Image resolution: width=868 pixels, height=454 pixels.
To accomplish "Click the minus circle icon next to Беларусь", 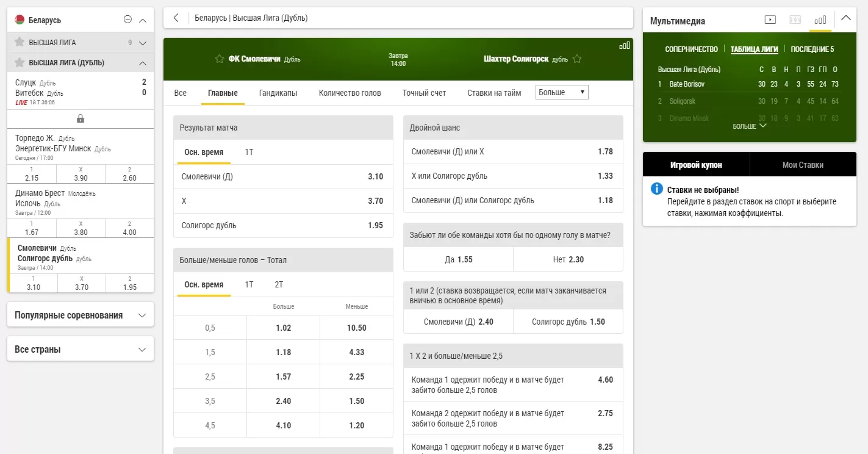I will (x=127, y=20).
